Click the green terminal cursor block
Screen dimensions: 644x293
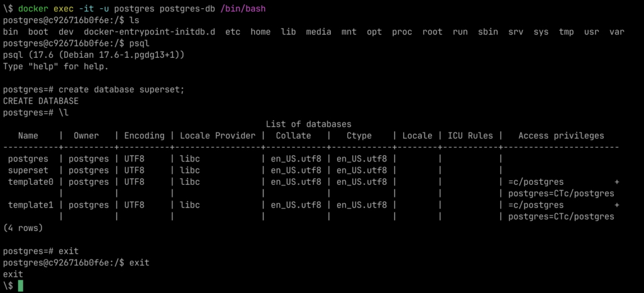pyautogui.click(x=21, y=286)
